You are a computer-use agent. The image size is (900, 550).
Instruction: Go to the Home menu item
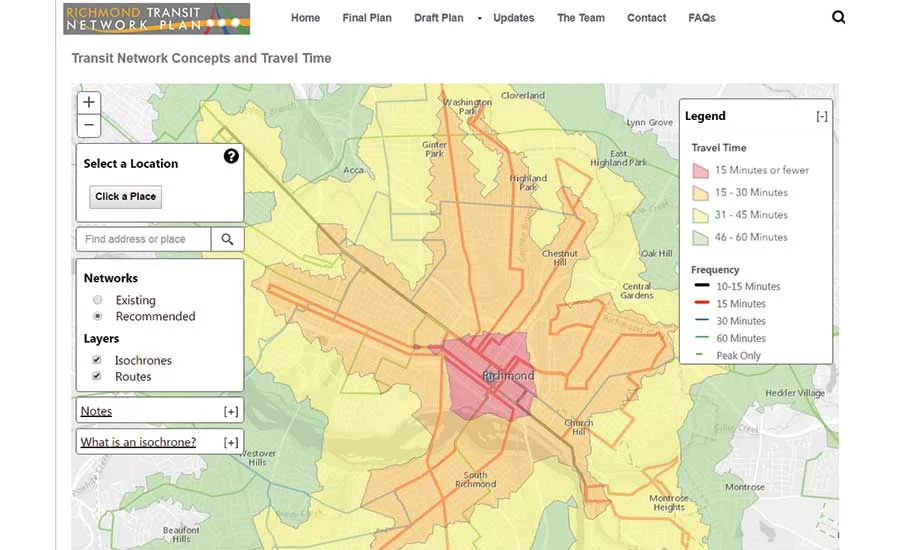click(305, 18)
